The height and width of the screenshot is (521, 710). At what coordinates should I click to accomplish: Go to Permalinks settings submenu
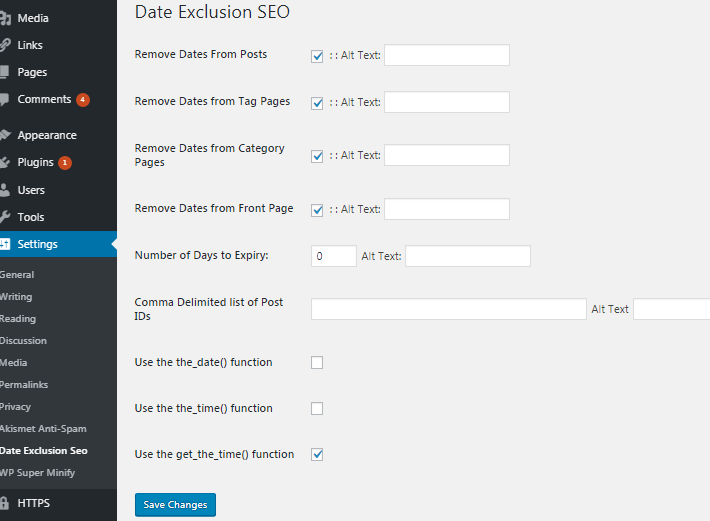tap(24, 385)
